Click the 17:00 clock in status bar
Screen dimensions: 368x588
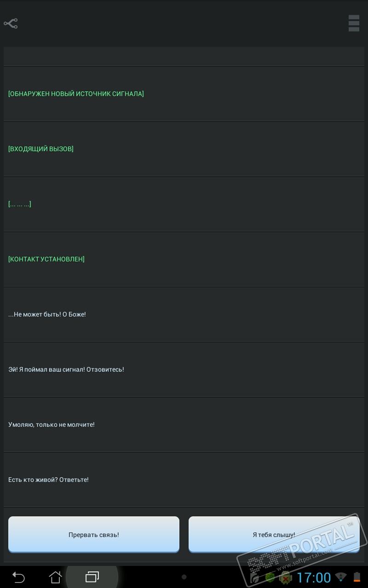(314, 577)
